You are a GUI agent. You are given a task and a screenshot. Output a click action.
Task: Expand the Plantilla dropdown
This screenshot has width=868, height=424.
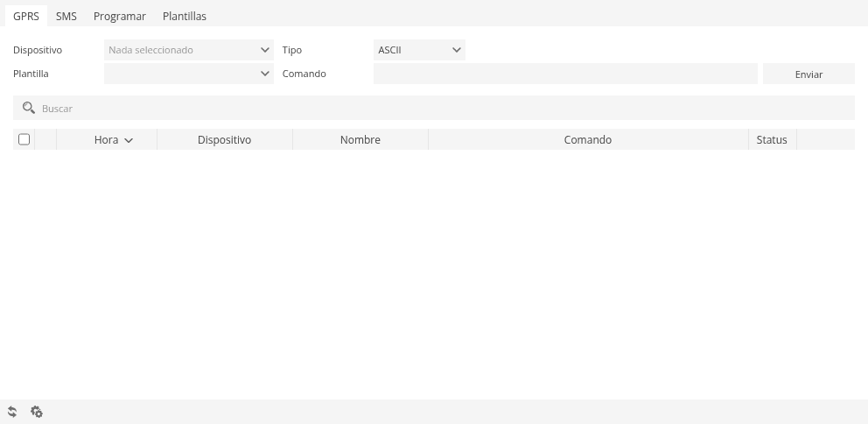(189, 74)
